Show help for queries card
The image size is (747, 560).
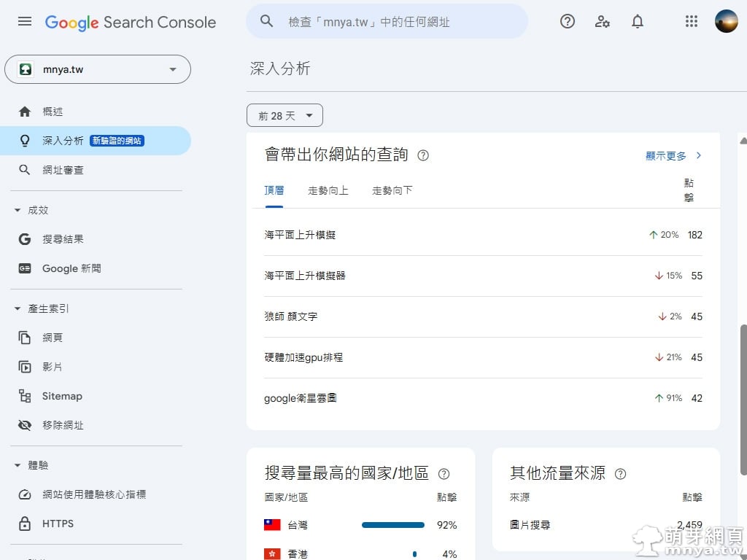[x=423, y=155]
